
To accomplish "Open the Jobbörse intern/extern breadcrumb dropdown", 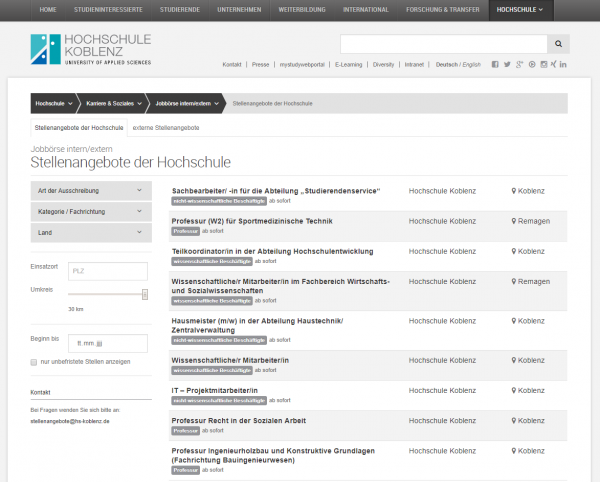I will (187, 103).
